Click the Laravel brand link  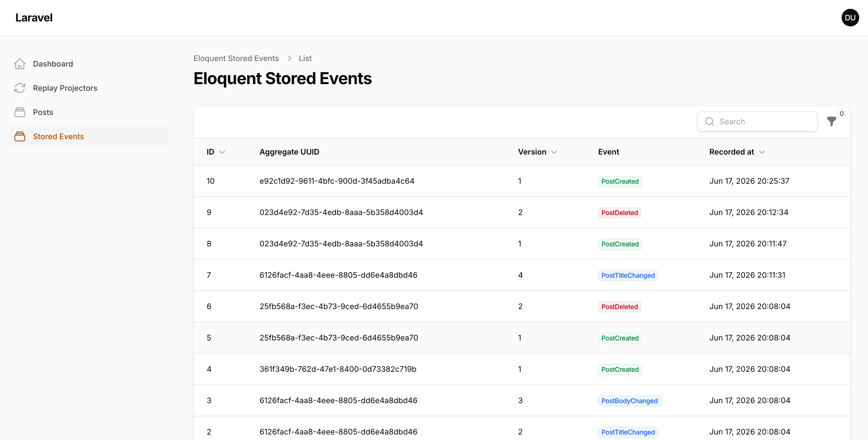tap(34, 18)
